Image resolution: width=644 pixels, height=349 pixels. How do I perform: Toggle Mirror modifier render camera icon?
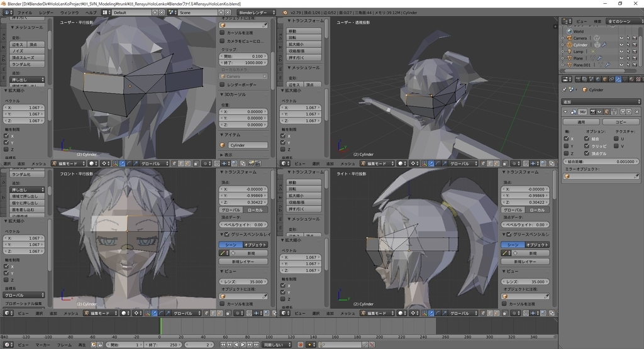592,112
